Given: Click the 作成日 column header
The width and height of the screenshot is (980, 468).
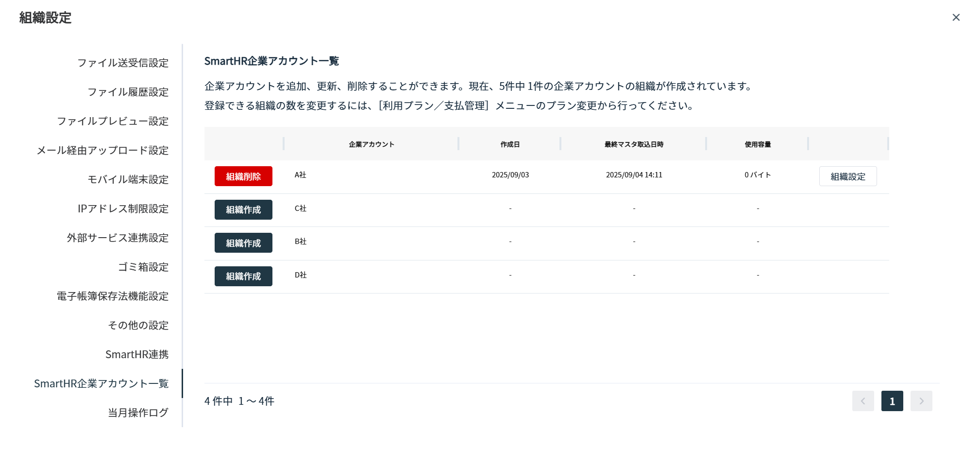Looking at the screenshot, I should pos(510,144).
